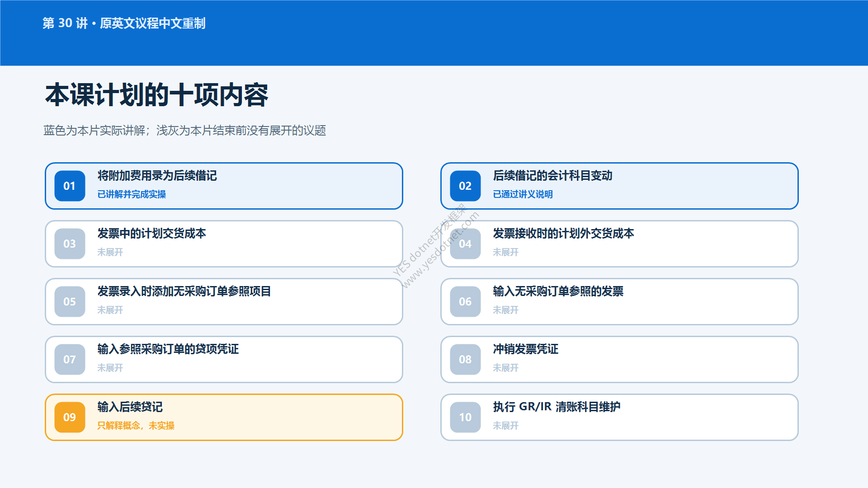Image resolution: width=868 pixels, height=488 pixels.
Task: Click the gray 08 number badge
Action: click(465, 359)
